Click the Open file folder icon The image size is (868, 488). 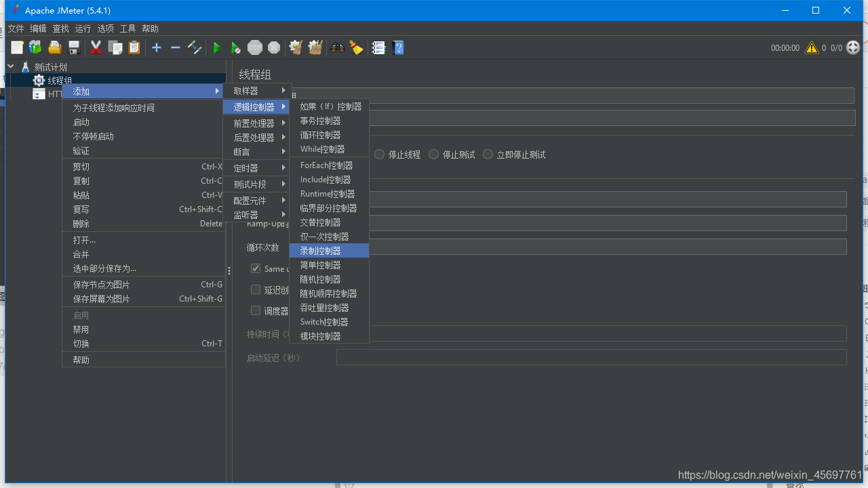tap(55, 47)
